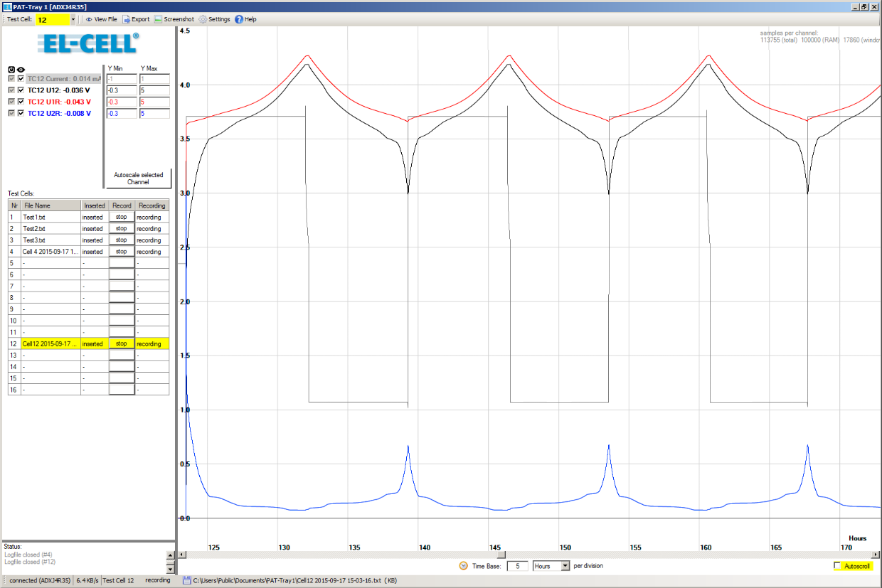
Task: Toggle power checkbox for TC12 U2R
Action: (11, 113)
